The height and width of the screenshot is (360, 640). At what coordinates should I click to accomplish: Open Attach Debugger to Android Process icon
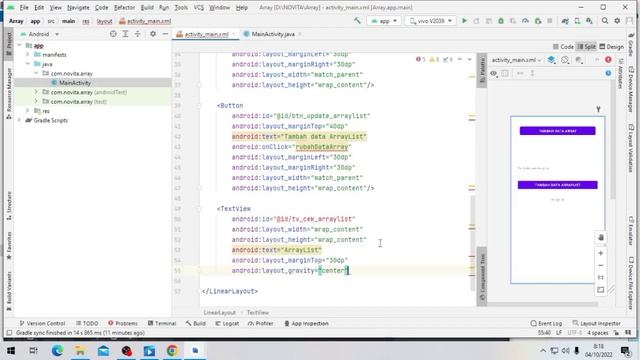click(538, 21)
